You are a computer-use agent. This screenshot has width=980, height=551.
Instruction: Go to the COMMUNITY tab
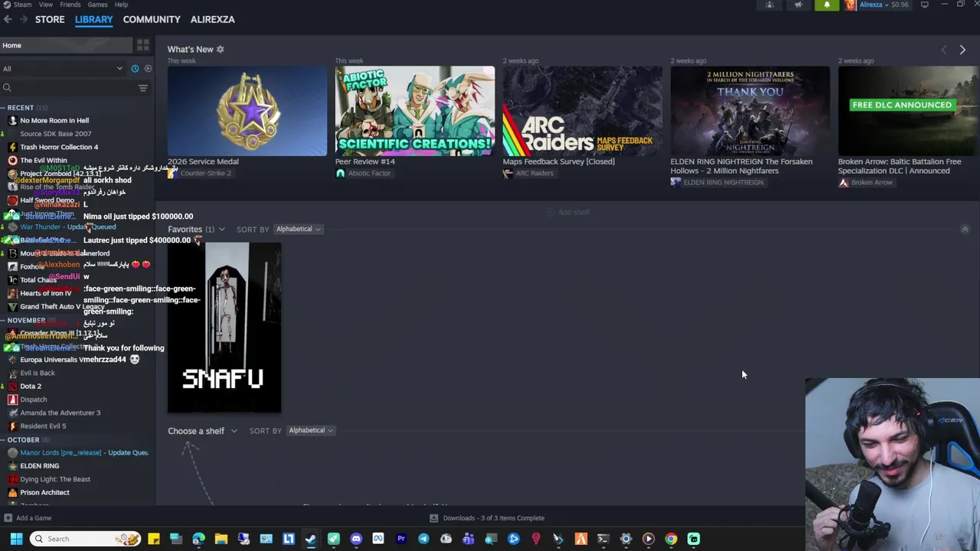[152, 19]
